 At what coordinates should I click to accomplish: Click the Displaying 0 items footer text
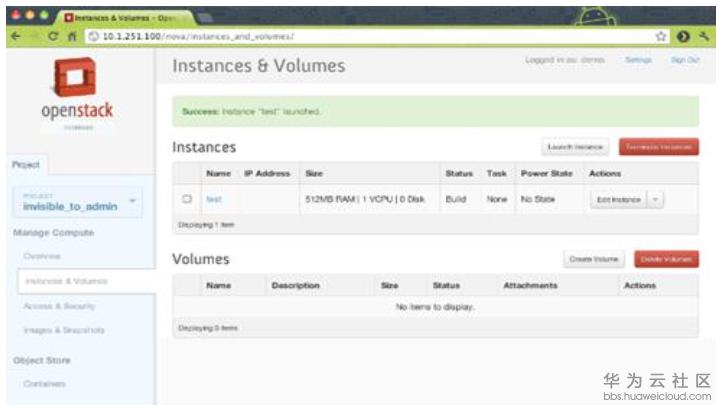pos(208,328)
